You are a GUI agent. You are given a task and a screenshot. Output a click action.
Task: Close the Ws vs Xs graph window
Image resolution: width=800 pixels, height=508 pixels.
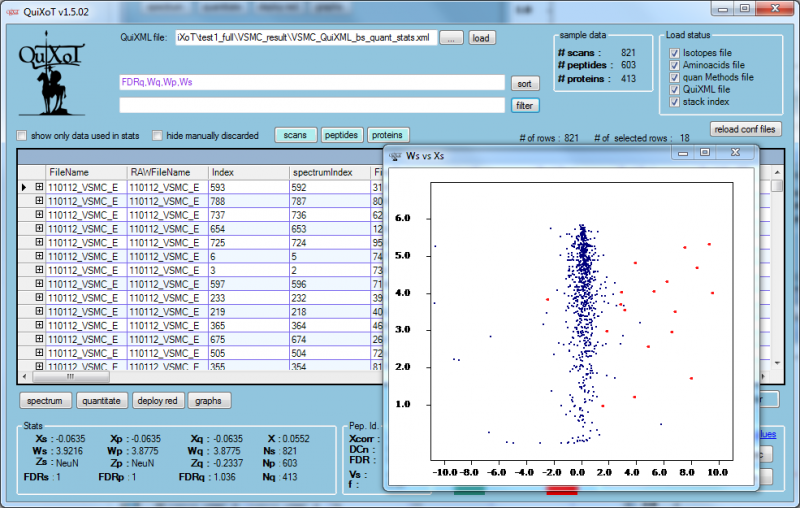point(735,153)
